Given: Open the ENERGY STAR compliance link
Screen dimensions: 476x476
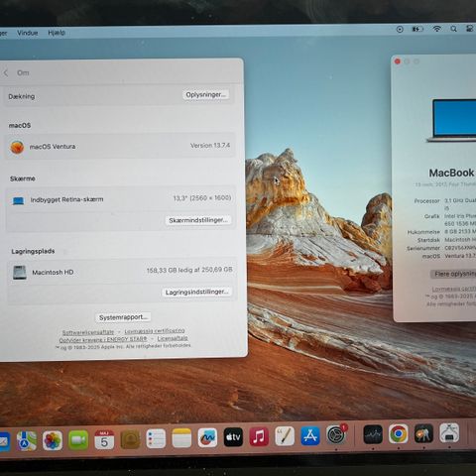Looking at the screenshot, I should click(x=103, y=339).
